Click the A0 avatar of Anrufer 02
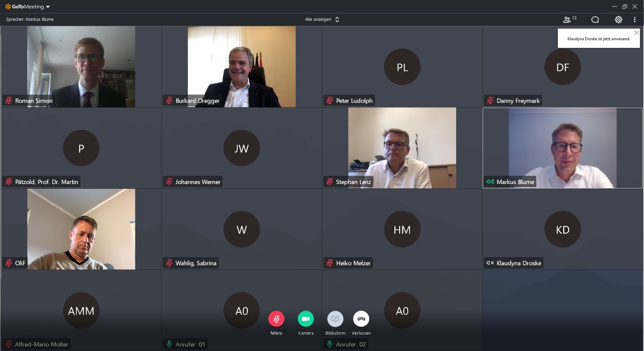644x351 pixels. tap(402, 310)
